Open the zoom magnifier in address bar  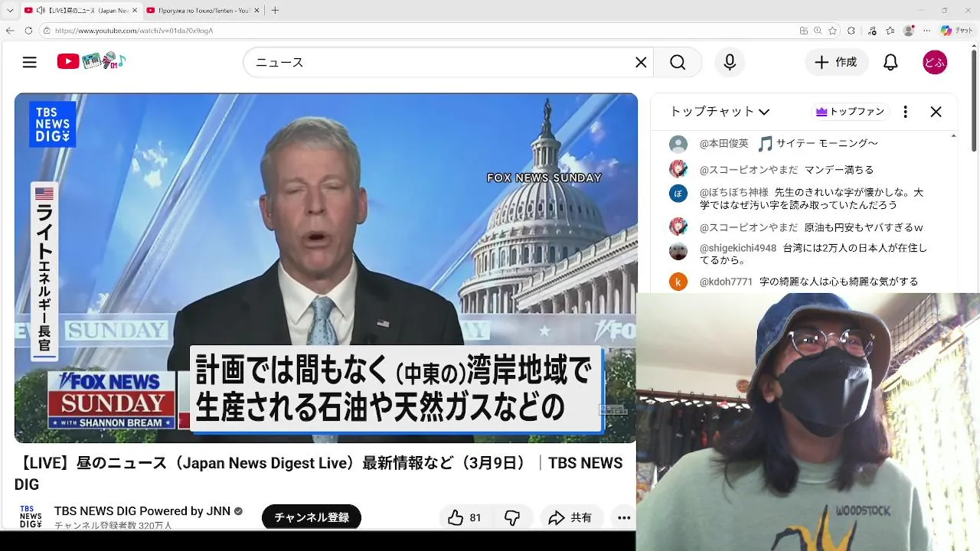(818, 31)
